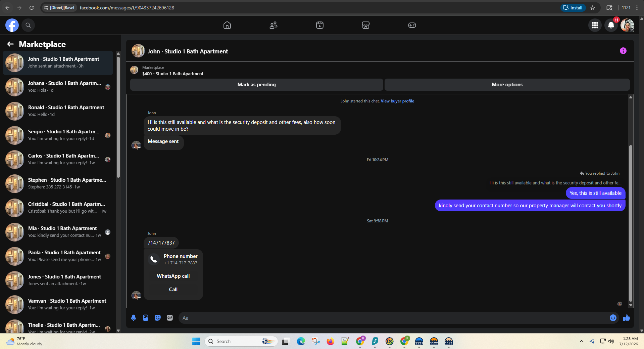Screen dimensions: 644x349
Task: Open the Sergio conversation
Action: 58,135
